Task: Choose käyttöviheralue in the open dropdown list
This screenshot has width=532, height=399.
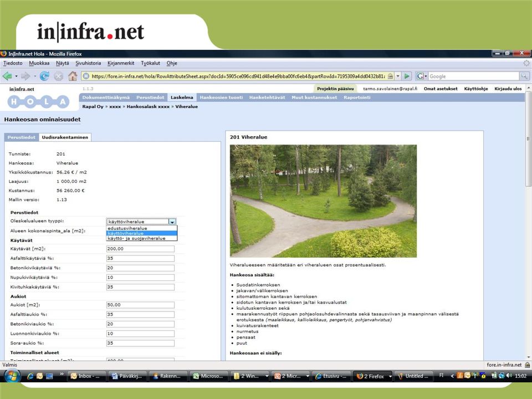Action: (x=141, y=233)
